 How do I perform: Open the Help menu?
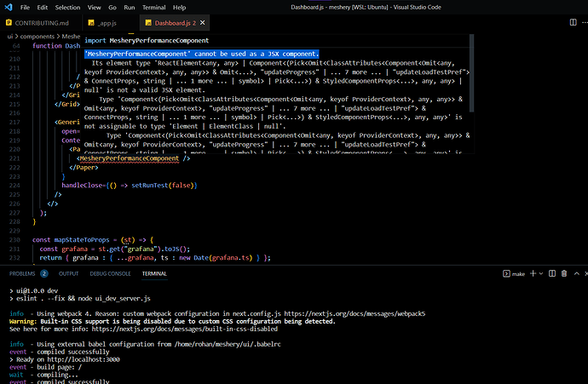click(179, 8)
